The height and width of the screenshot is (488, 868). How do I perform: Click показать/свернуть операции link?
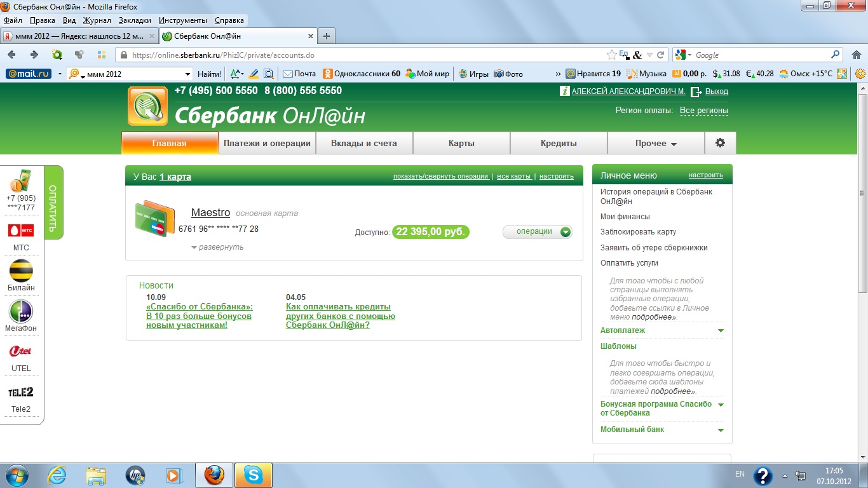pyautogui.click(x=441, y=176)
